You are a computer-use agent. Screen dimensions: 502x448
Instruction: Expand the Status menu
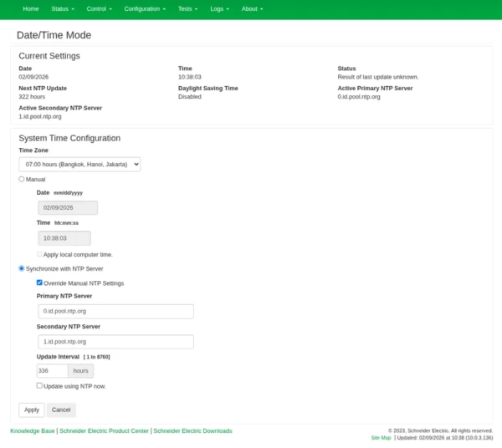tap(62, 8)
